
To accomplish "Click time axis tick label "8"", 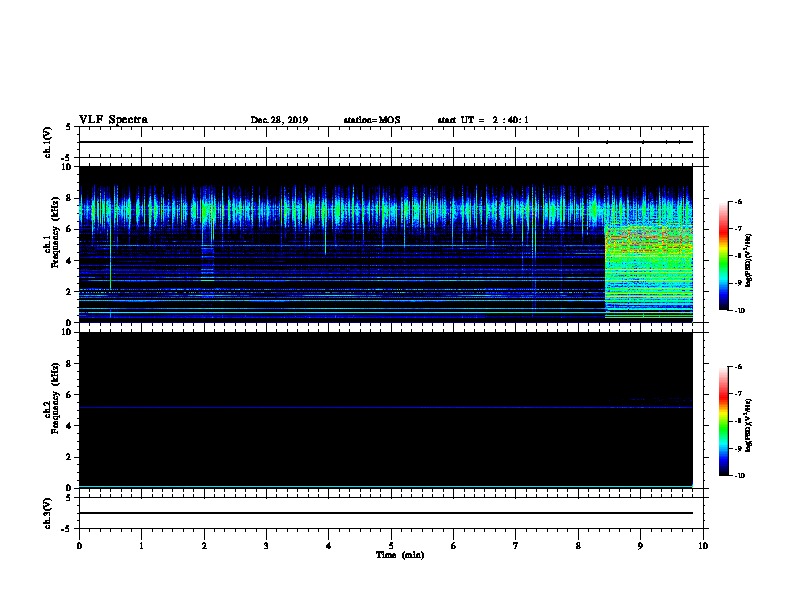I will 578,546.
